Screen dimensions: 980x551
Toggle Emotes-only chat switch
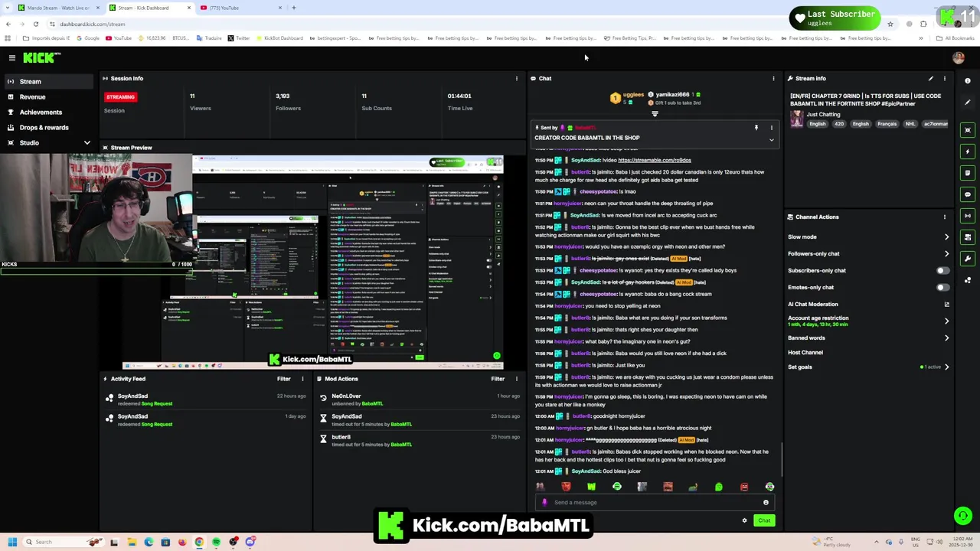click(942, 287)
